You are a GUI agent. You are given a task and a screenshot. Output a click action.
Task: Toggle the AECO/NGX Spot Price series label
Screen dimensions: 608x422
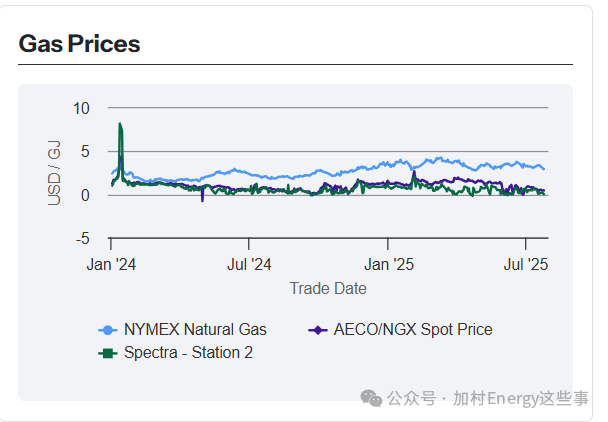(x=413, y=329)
